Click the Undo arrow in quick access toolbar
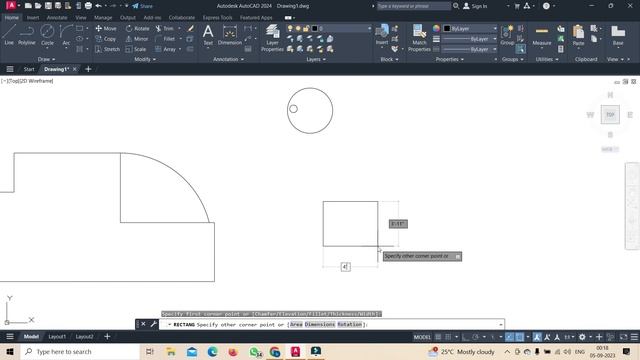Screen dimensions: 640x360 click(x=98, y=6)
